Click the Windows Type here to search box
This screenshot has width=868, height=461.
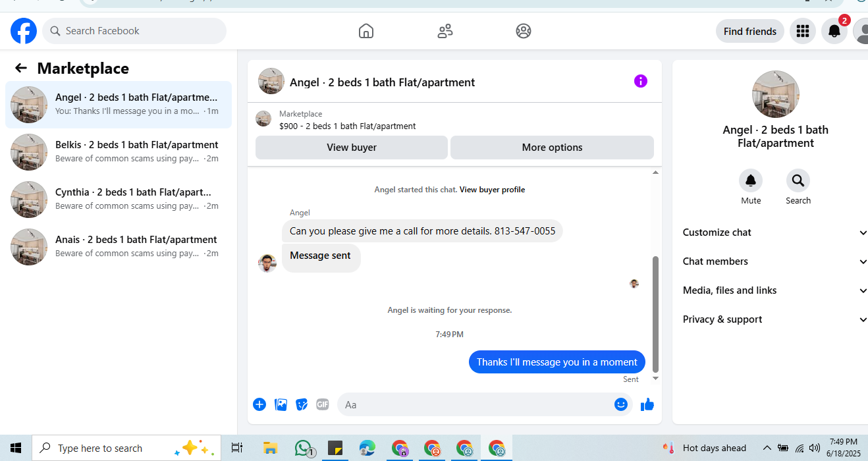125,448
